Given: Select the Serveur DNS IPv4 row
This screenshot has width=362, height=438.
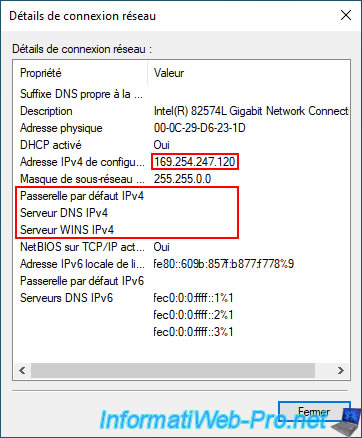Looking at the screenshot, I should (x=182, y=213).
